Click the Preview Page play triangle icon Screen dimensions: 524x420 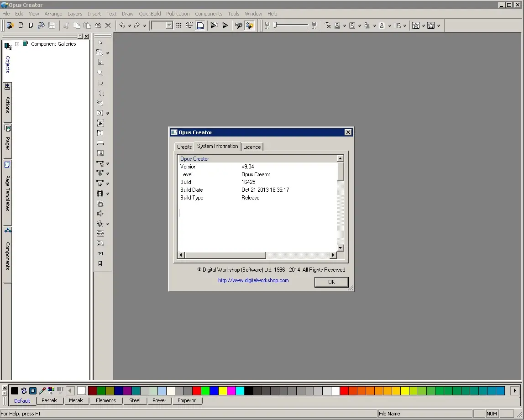pos(225,26)
